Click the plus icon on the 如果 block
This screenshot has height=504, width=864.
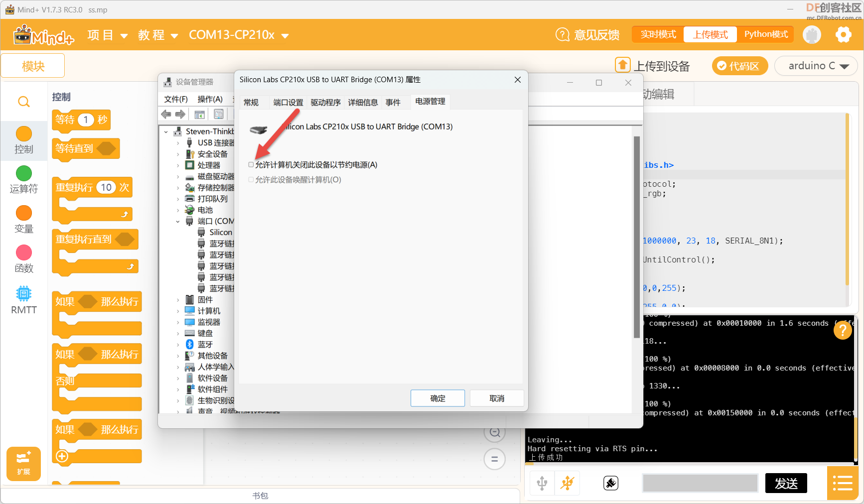pyautogui.click(x=62, y=456)
